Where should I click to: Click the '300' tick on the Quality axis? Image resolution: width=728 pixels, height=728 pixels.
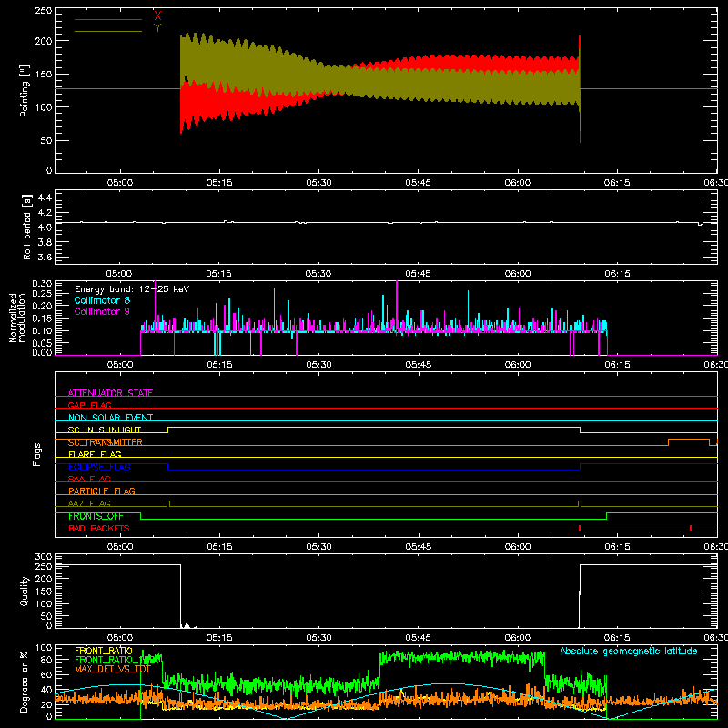43,557
